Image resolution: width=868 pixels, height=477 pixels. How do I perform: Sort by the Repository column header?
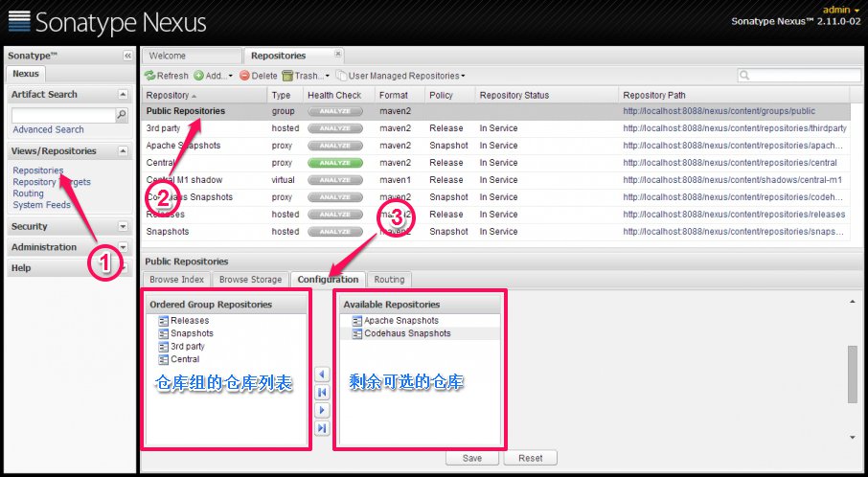coord(204,95)
